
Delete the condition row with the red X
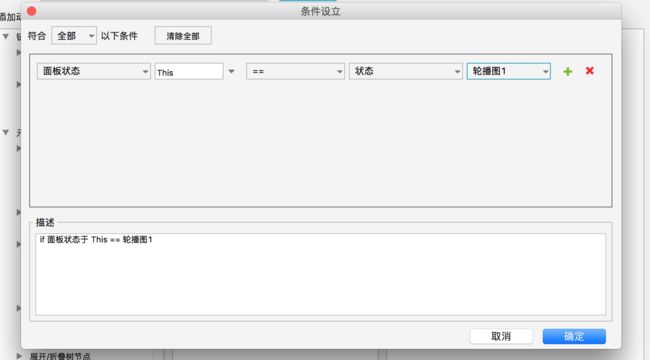pyautogui.click(x=589, y=71)
